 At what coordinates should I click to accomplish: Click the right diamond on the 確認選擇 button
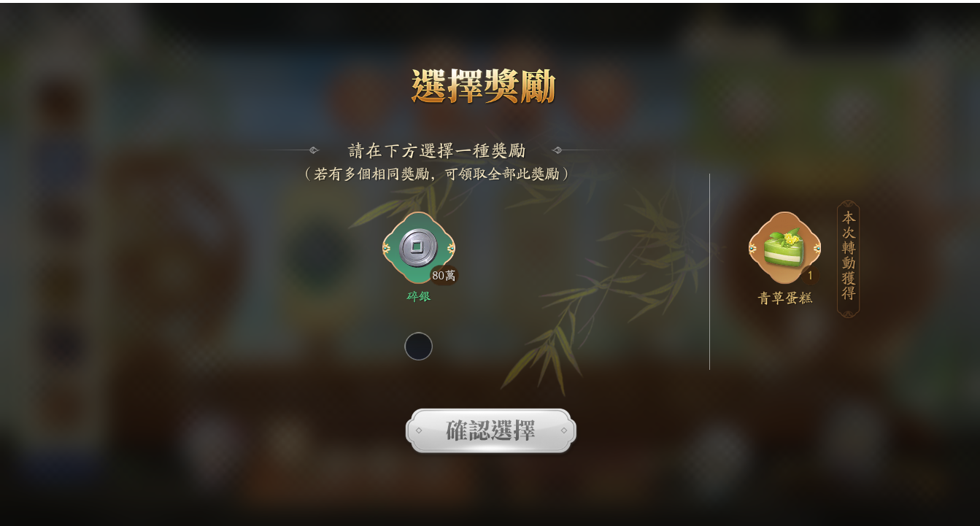563,430
